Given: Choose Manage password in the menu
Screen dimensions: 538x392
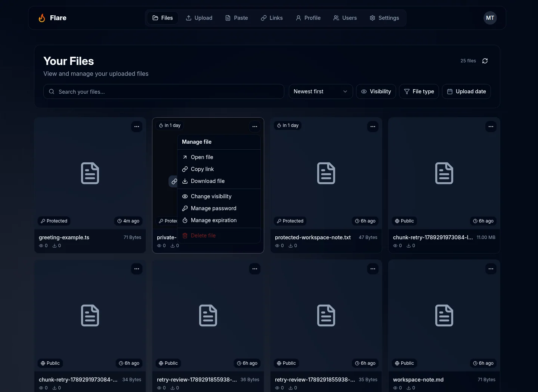Looking at the screenshot, I should tap(219, 208).
